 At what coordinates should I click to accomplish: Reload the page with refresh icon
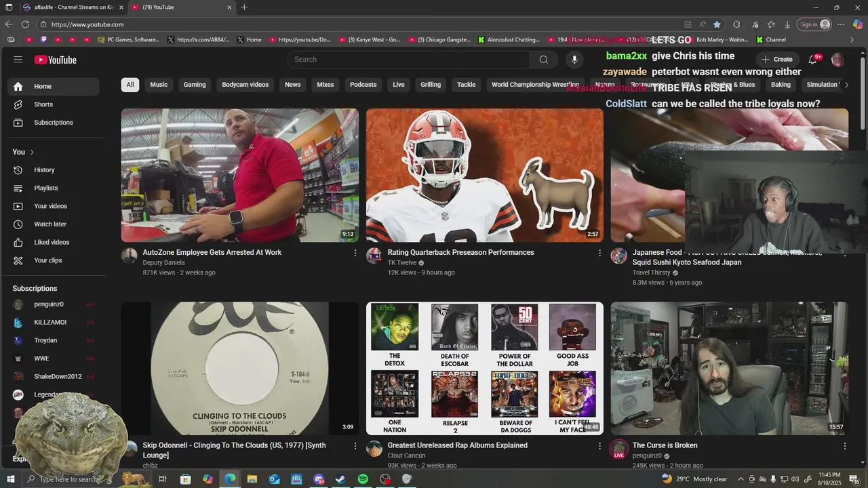25,24
